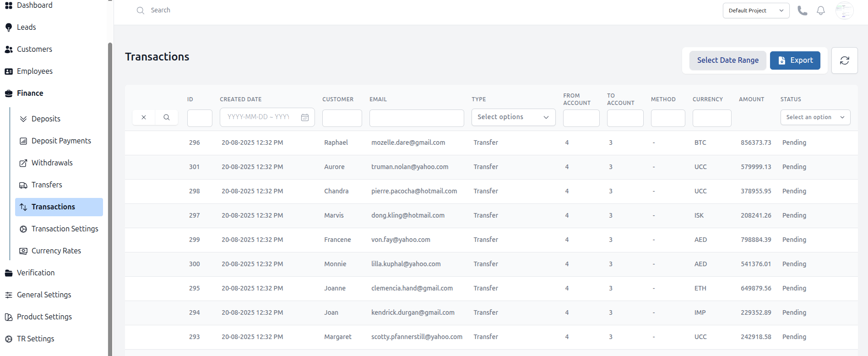Clear table filters with X button
The height and width of the screenshot is (356, 868).
pos(144,117)
